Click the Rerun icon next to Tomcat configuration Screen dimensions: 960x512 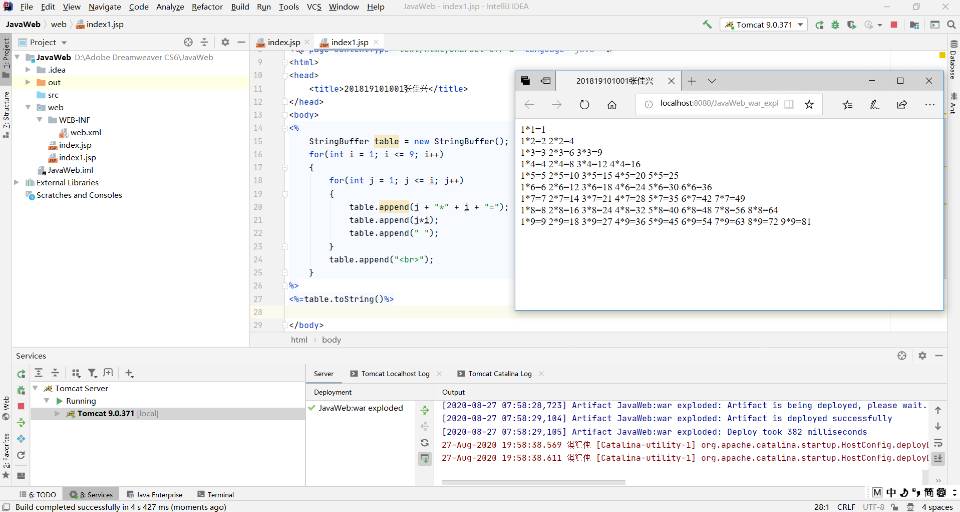819,24
